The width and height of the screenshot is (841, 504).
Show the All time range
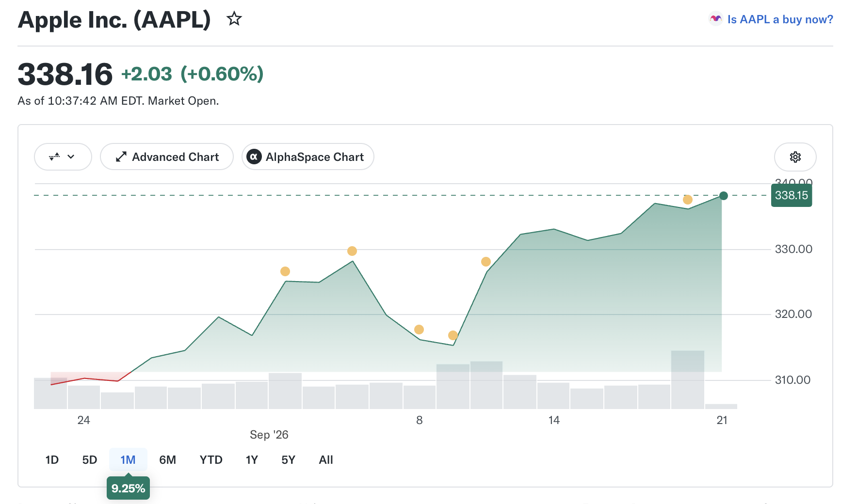(326, 460)
